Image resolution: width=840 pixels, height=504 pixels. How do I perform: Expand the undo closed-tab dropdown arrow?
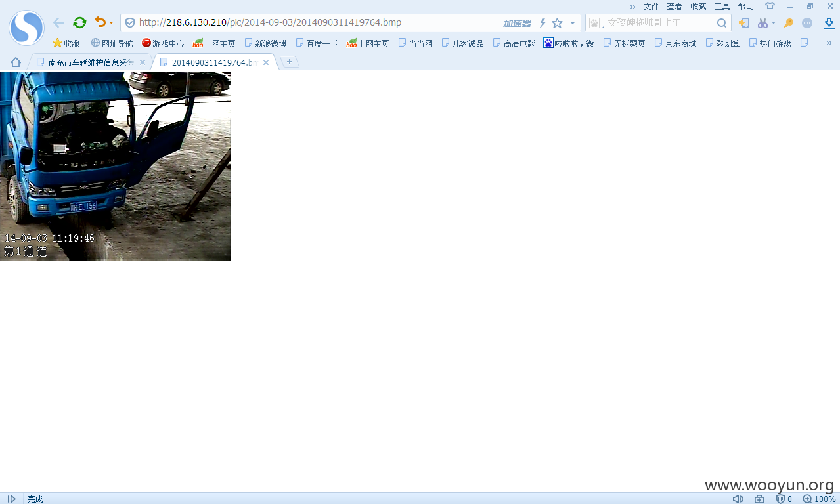pos(112,23)
